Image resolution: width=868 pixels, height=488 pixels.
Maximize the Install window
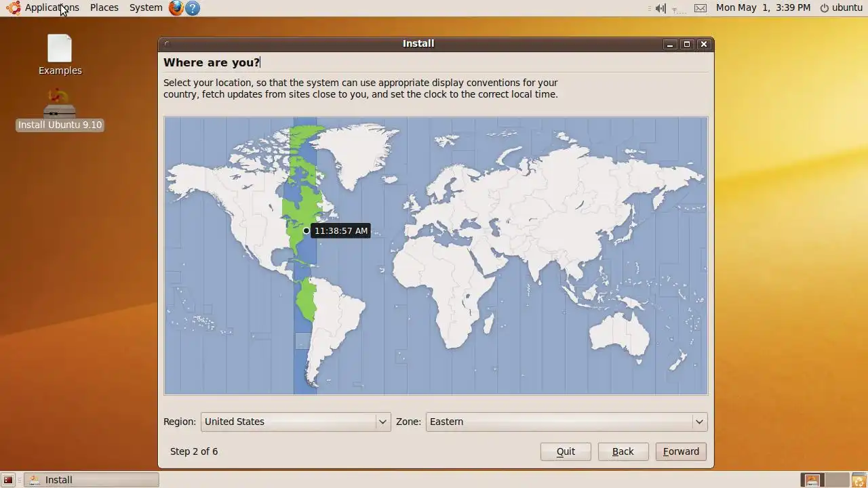tap(687, 44)
